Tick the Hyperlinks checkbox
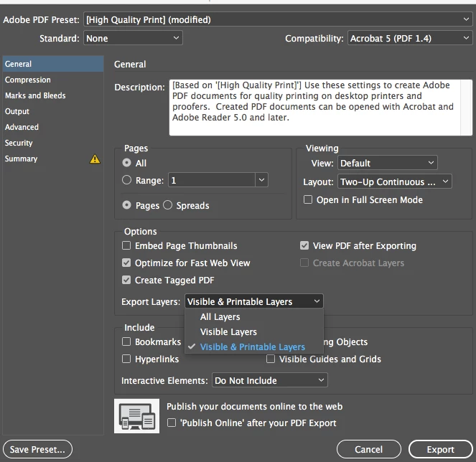Image resolution: width=476 pixels, height=462 pixels. tap(126, 359)
